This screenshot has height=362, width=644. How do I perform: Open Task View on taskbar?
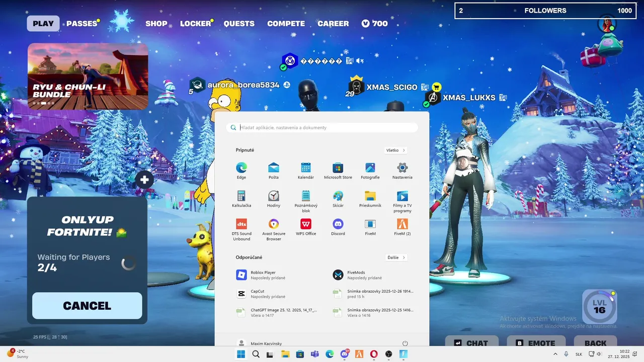click(270, 354)
